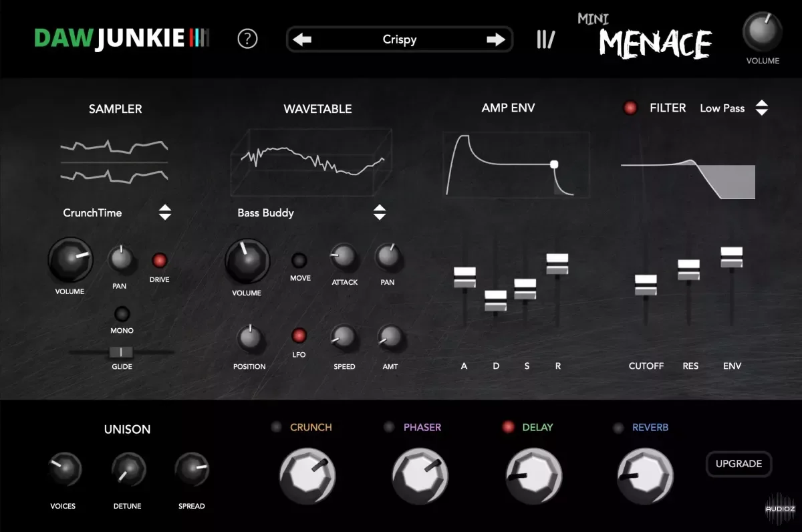The image size is (802, 532).
Task: Open the CrunchTime sample selector arrows
Action: coord(165,213)
